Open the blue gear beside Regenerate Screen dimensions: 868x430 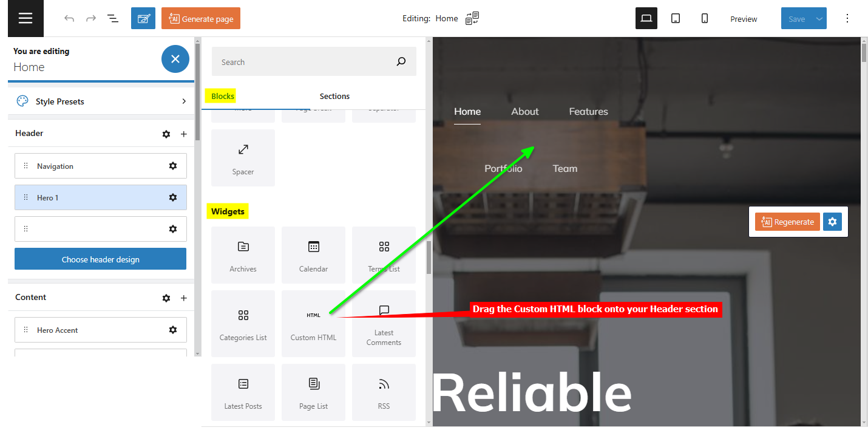point(832,222)
